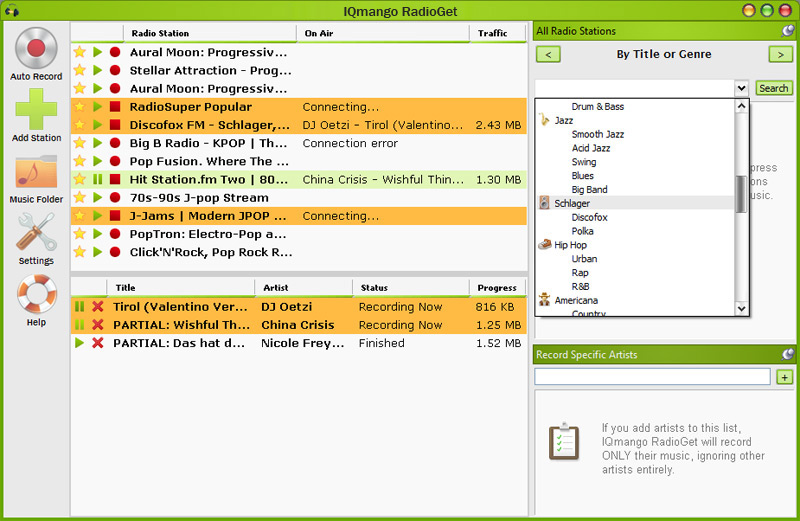Screen dimensions: 800x521
Task: Pause Hit Station.fm Two playback
Action: pyautogui.click(x=97, y=179)
